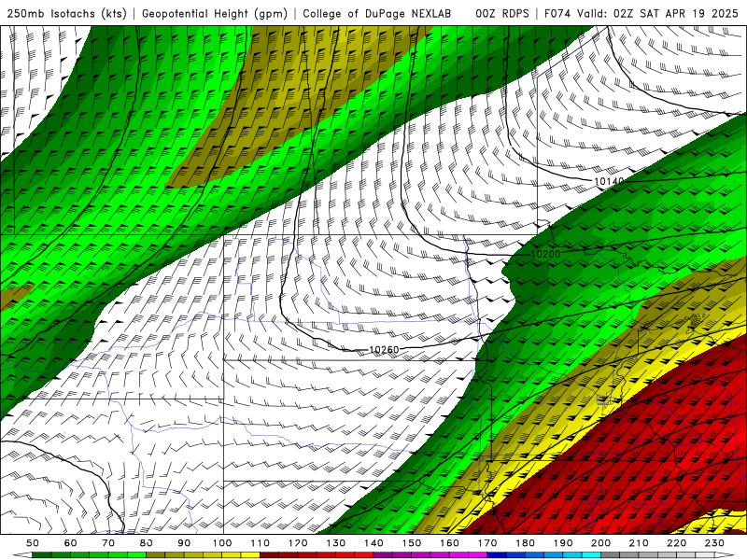The width and height of the screenshot is (747, 560).
Task: Click the "00Z RDPS" model run label
Action: coord(502,14)
